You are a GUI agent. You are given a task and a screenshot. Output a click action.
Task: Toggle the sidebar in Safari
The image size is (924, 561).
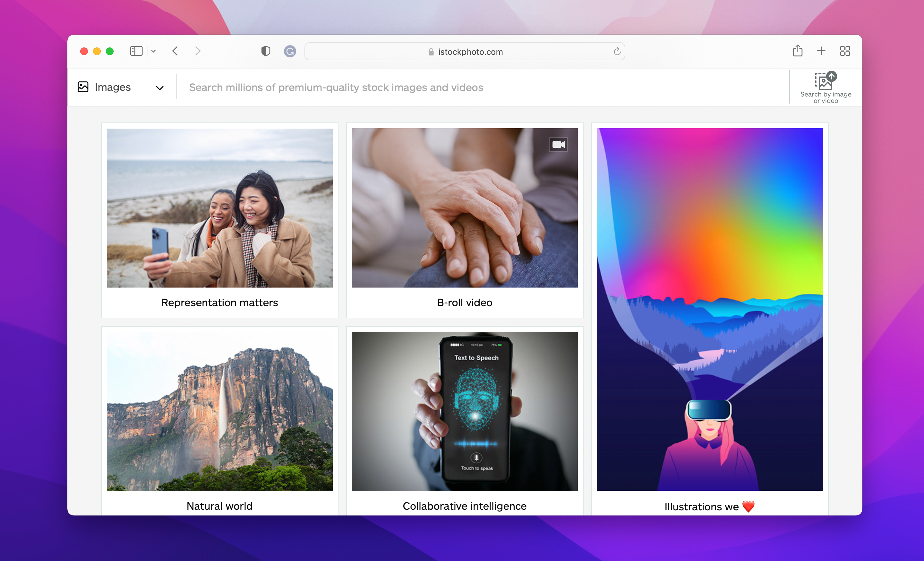(x=136, y=51)
